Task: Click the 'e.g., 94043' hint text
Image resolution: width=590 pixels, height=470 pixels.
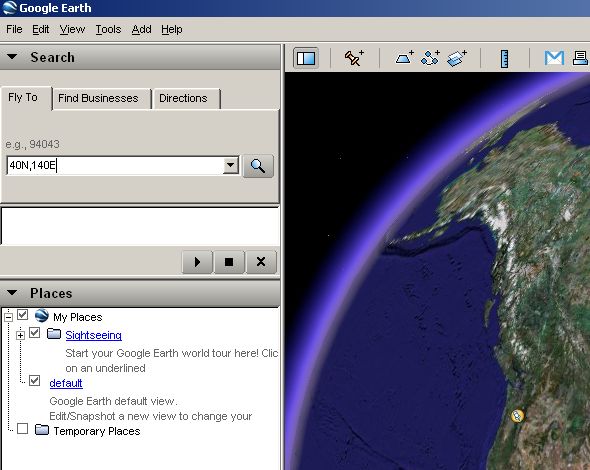Action: click(x=32, y=144)
